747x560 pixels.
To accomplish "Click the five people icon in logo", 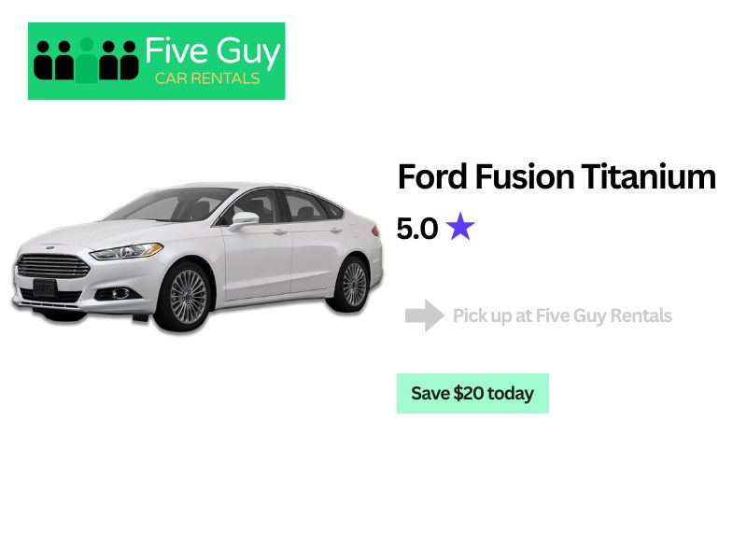I will [x=86, y=61].
